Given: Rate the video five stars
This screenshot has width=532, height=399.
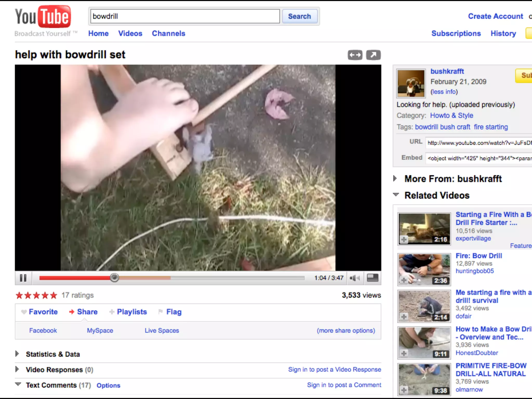Looking at the screenshot, I should coord(54,295).
